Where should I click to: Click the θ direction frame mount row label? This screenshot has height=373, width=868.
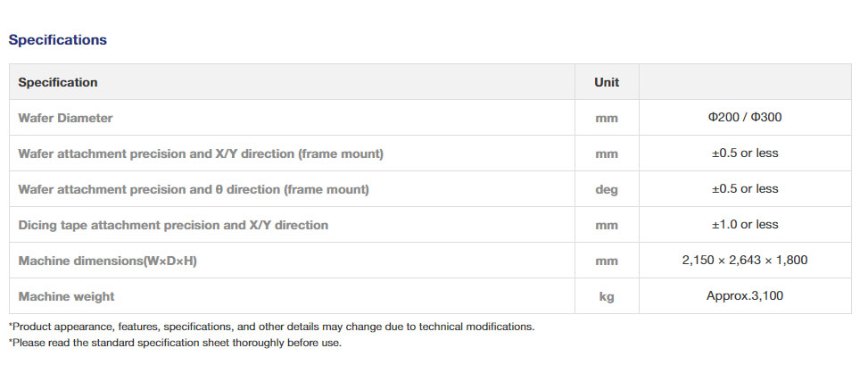point(194,189)
